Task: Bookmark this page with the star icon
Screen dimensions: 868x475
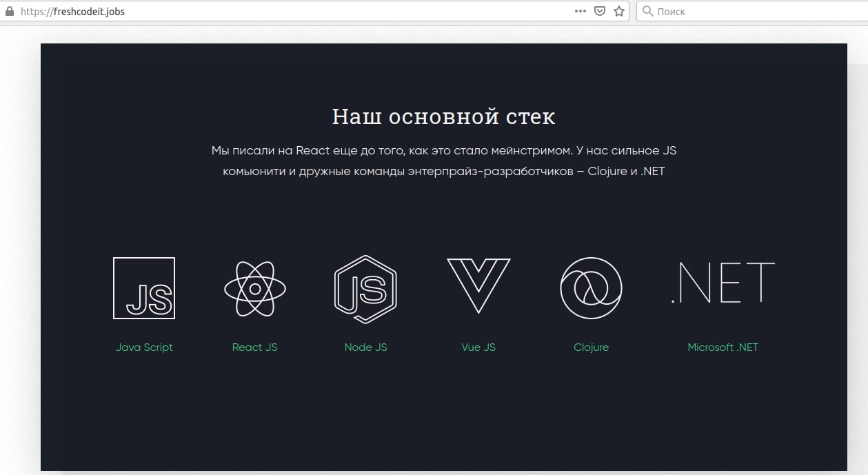Action: point(619,11)
